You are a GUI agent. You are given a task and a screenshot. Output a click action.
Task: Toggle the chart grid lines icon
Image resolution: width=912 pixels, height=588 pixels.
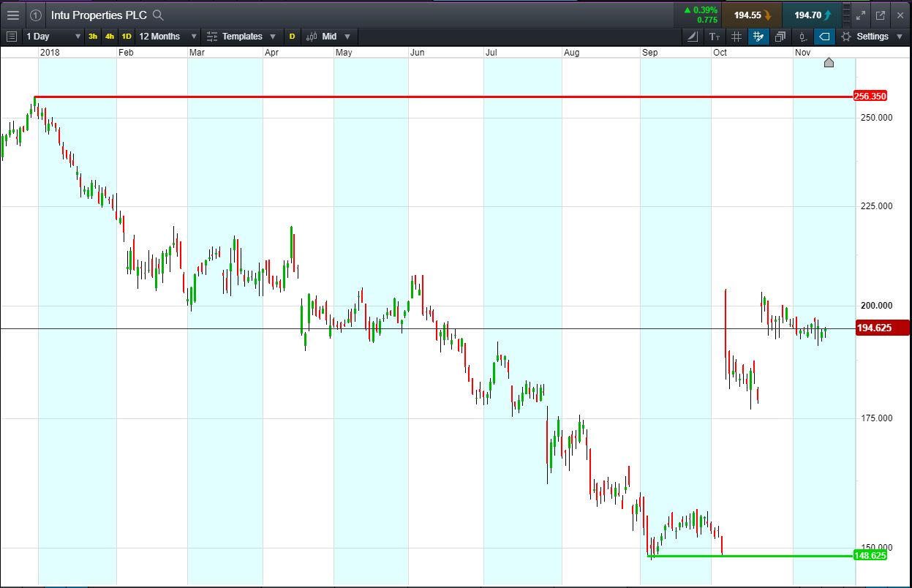pos(736,36)
